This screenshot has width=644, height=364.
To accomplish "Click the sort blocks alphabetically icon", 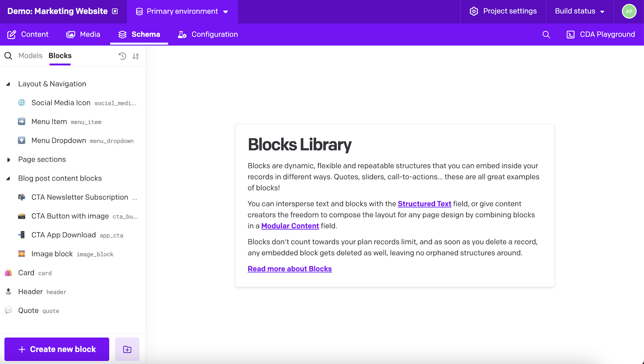I will (136, 56).
